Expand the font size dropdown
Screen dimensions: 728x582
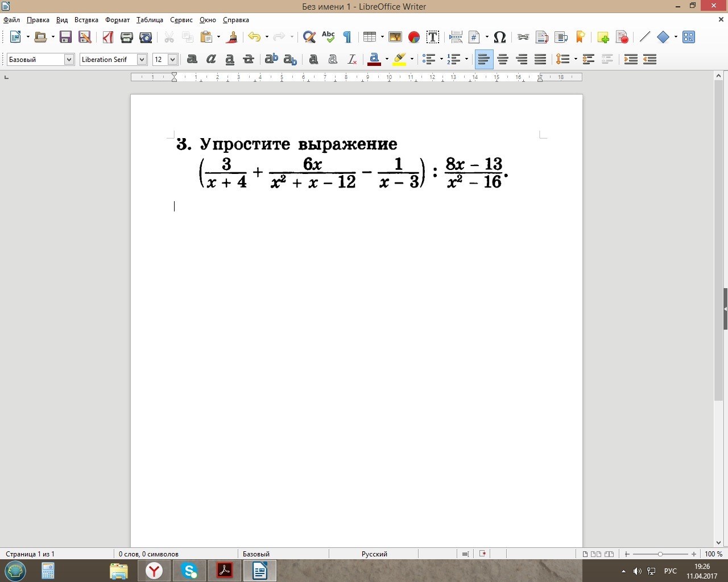pyautogui.click(x=172, y=60)
